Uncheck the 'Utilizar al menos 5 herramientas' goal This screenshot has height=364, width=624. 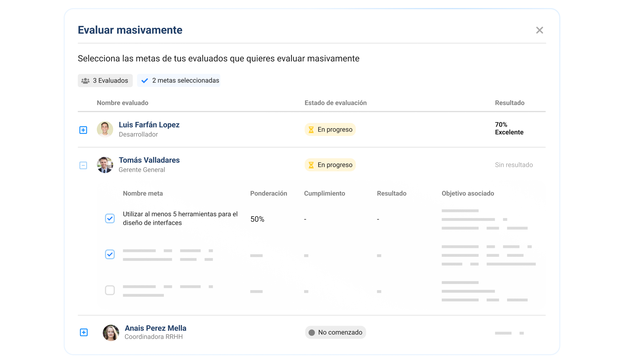[110, 218]
